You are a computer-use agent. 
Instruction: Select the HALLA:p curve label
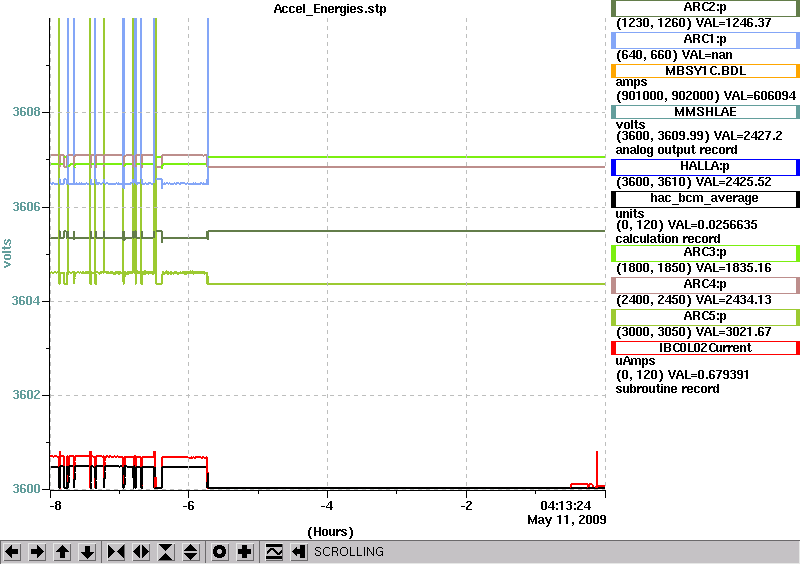(705, 166)
